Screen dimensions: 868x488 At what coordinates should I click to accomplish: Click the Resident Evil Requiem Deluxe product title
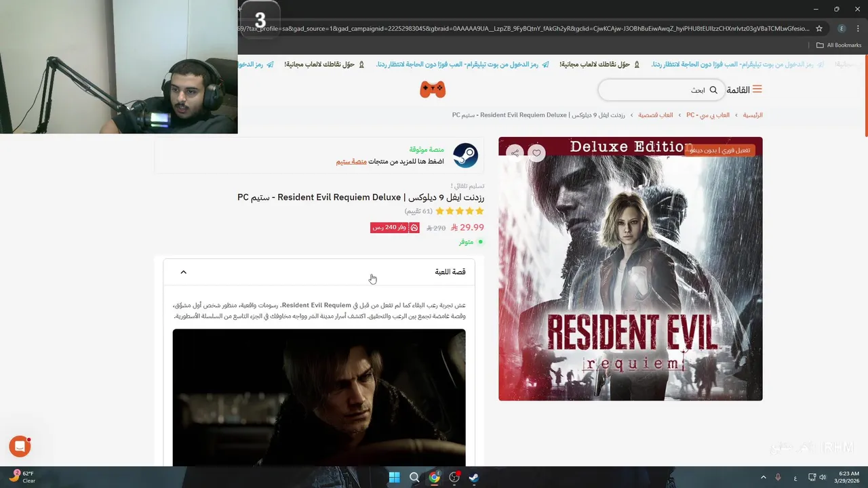361,197
